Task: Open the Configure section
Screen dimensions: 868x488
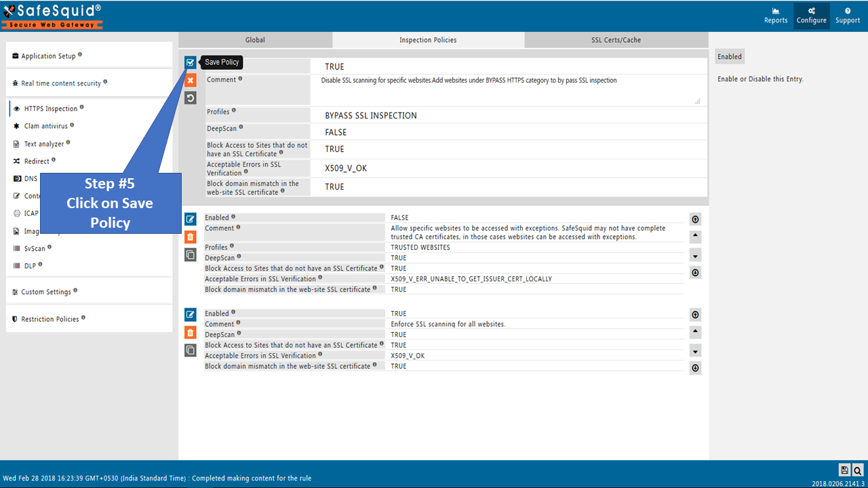Action: 812,16
